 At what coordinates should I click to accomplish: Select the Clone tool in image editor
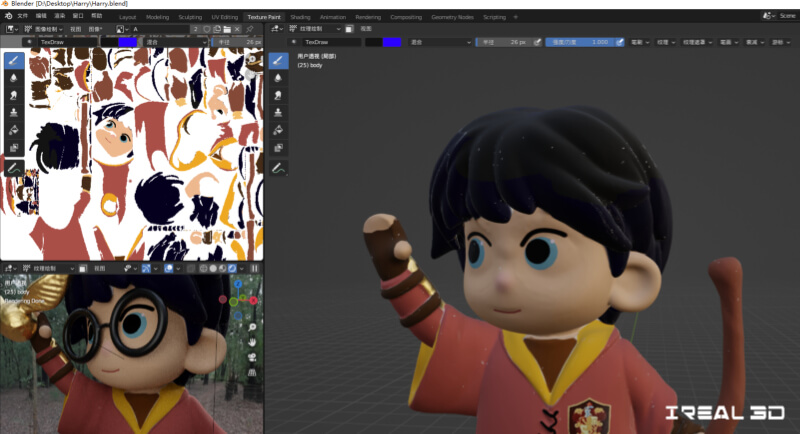coord(14,112)
